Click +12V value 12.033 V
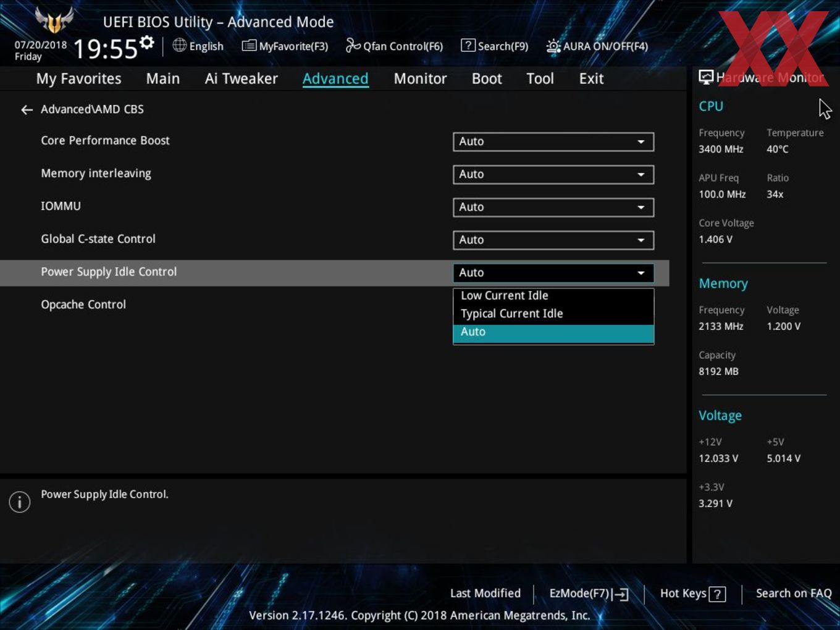The image size is (840, 630). [x=718, y=459]
